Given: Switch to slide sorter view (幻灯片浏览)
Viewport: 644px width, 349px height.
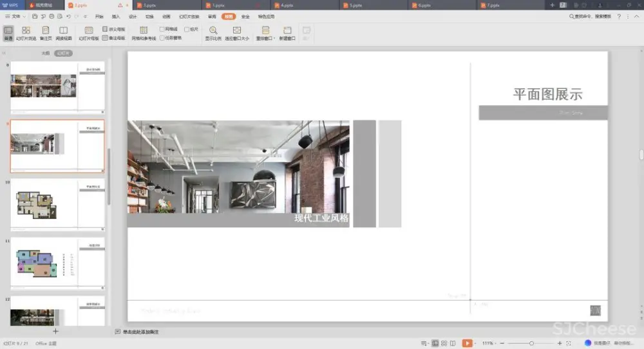Looking at the screenshot, I should [26, 33].
